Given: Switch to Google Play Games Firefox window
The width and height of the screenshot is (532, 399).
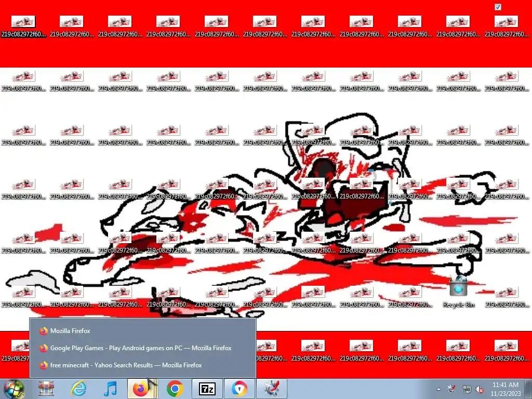Looking at the screenshot, I should tap(143, 348).
